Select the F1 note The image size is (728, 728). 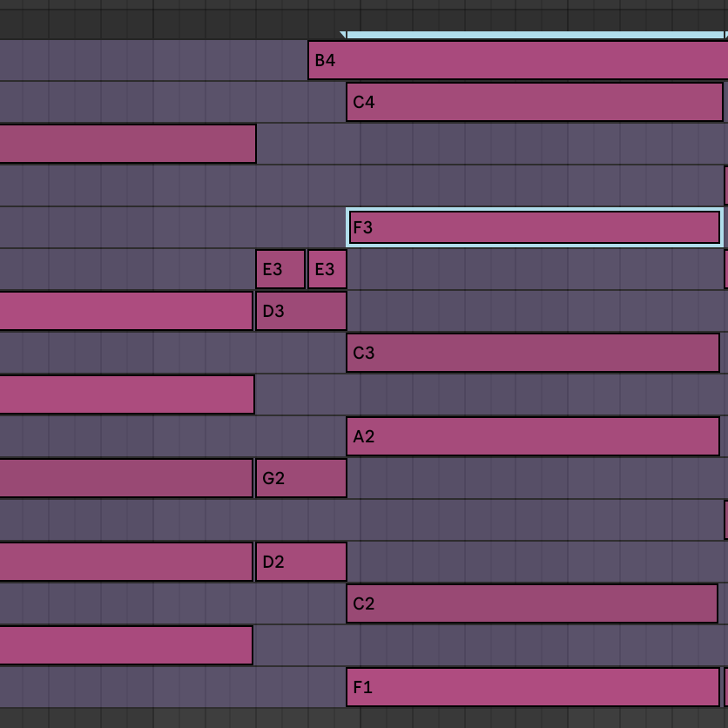click(533, 687)
